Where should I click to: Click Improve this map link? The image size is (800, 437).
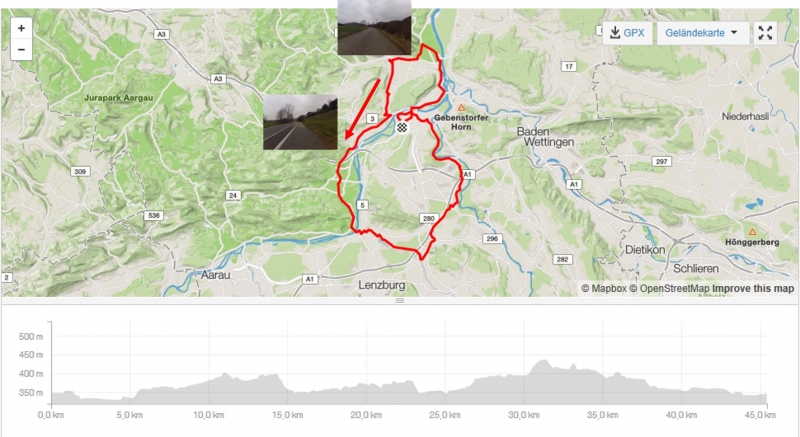pyautogui.click(x=753, y=289)
